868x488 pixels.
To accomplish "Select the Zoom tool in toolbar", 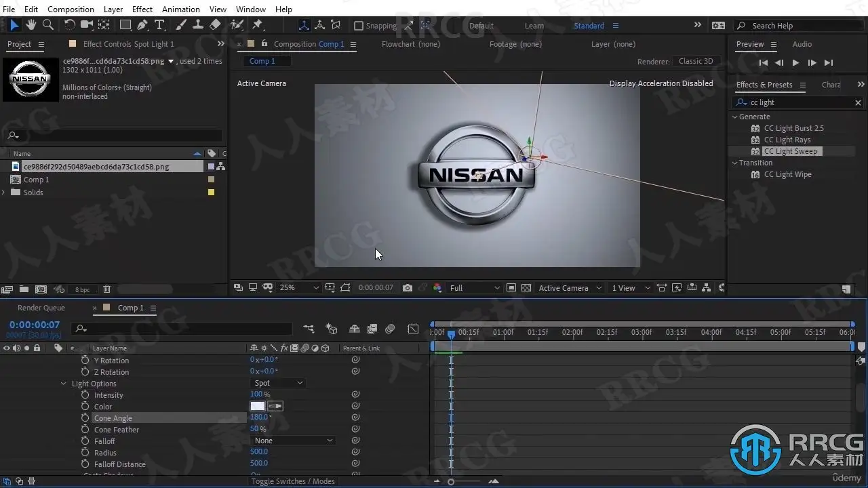I will pos(48,25).
